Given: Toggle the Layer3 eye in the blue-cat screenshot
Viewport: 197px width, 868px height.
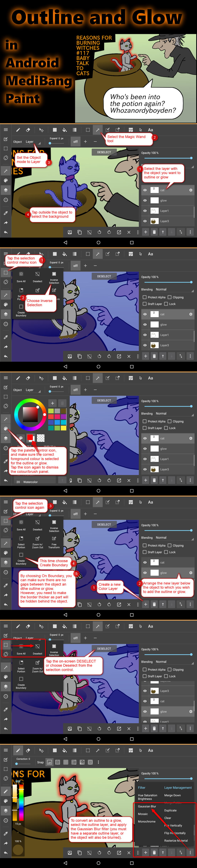Looking at the screenshot, I should 145,221.
